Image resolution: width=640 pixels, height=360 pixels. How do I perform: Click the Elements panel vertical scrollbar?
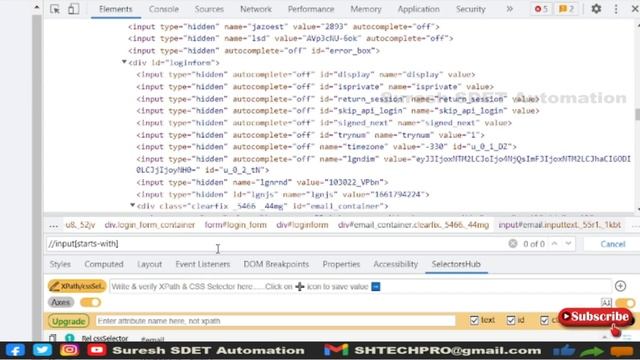coord(637,114)
